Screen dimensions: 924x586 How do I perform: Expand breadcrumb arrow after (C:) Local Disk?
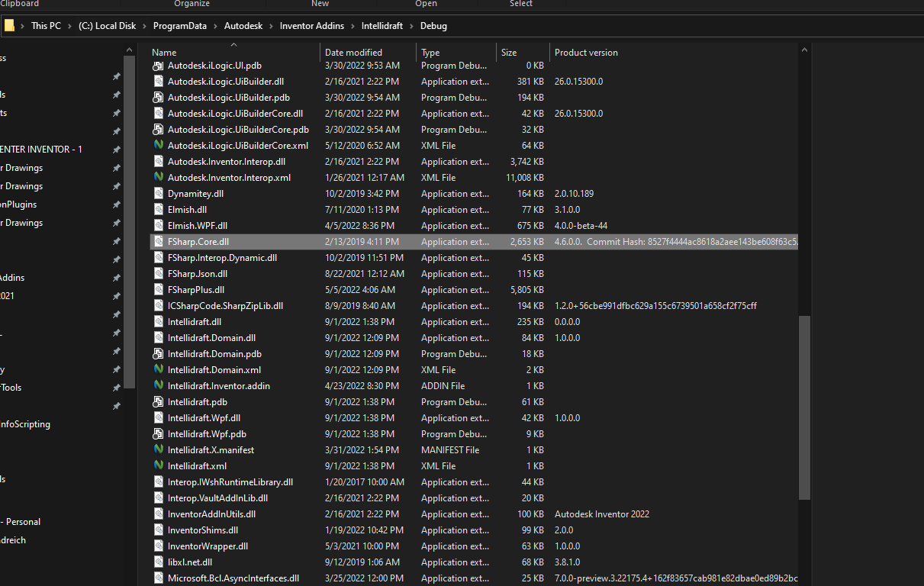(145, 26)
